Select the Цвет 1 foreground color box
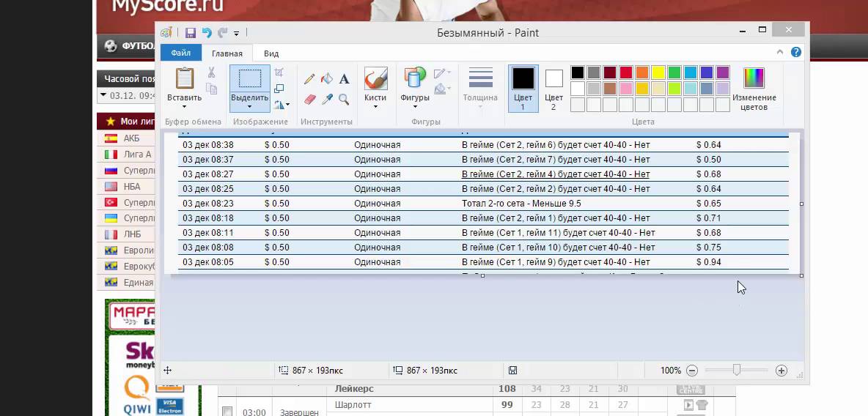This screenshot has width=868, height=416. 523,89
